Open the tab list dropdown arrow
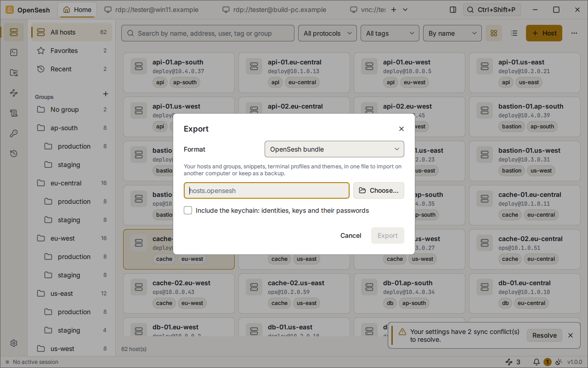This screenshot has height=368, width=588. 406,10
